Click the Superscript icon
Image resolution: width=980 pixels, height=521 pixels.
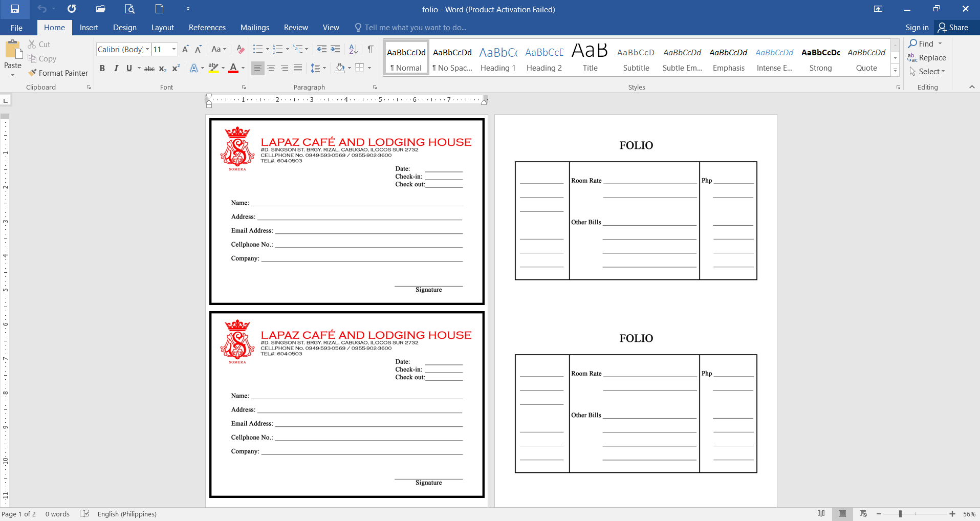(176, 69)
